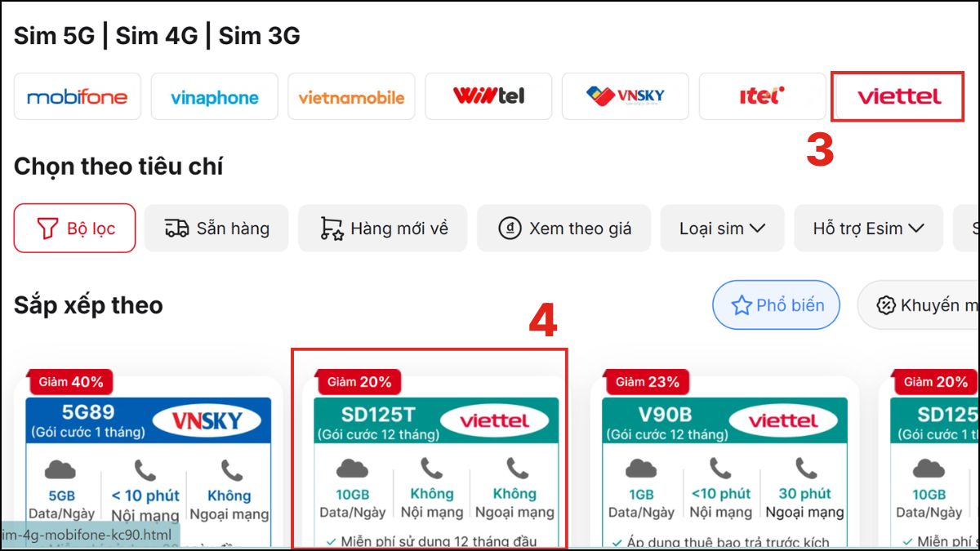This screenshot has height=551, width=980.
Task: Select the Wintel brand logo
Action: (x=488, y=96)
